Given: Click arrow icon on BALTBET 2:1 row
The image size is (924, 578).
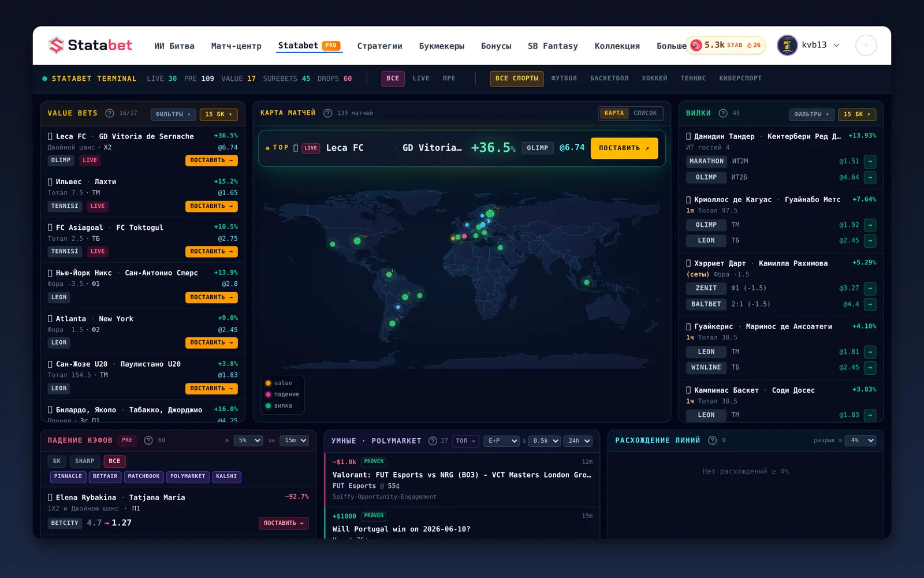Looking at the screenshot, I should pyautogui.click(x=870, y=304).
